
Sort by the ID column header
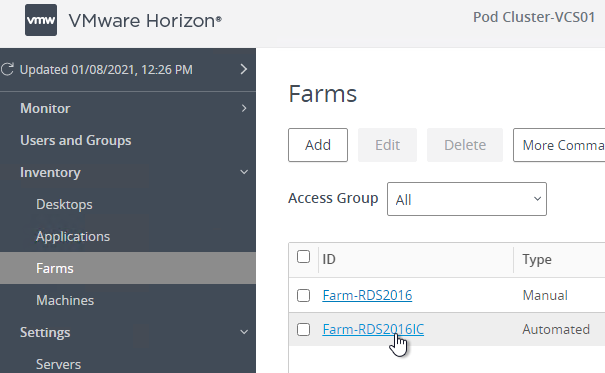click(329, 259)
